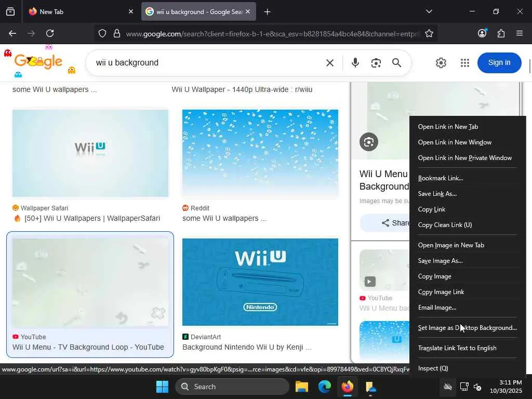Open the Wii U Wallpapers WallpaperSafari link
This screenshot has width=532, height=399.
tap(92, 218)
